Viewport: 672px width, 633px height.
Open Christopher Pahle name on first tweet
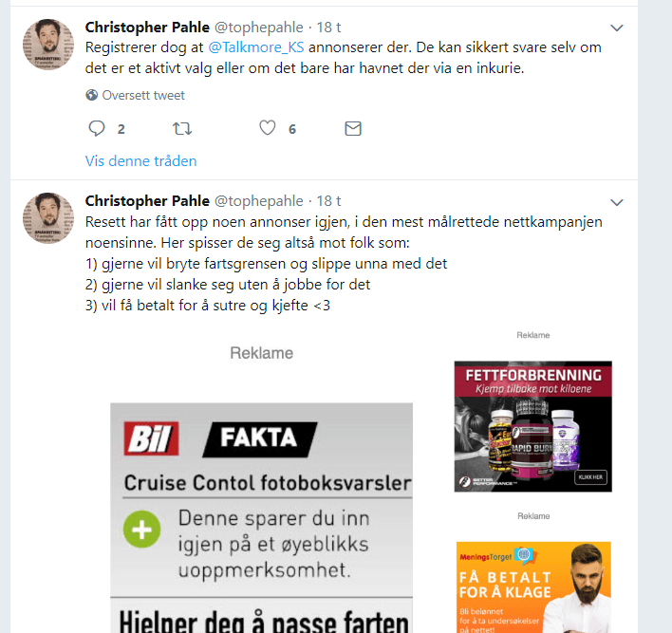pos(147,28)
